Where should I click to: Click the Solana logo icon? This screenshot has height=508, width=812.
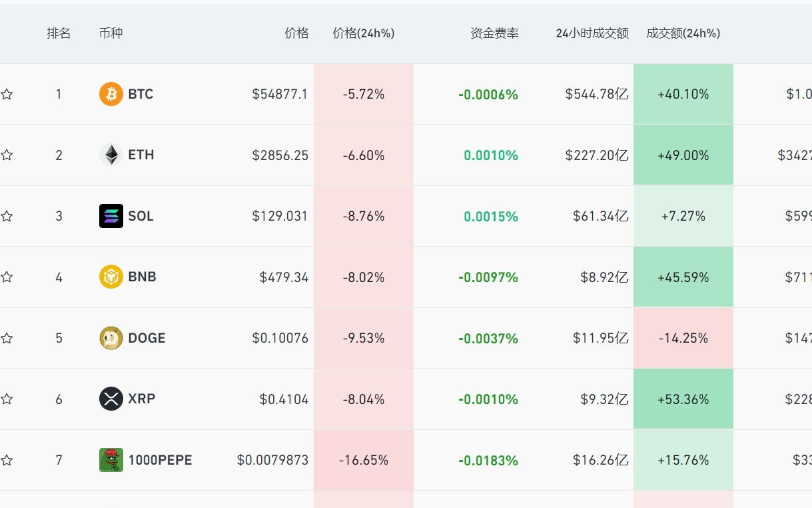(x=111, y=216)
